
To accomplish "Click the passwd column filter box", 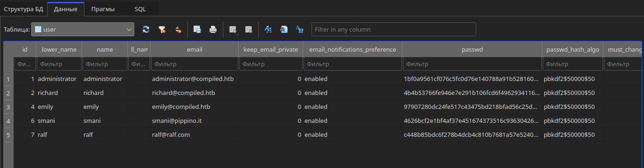I will coord(472,64).
